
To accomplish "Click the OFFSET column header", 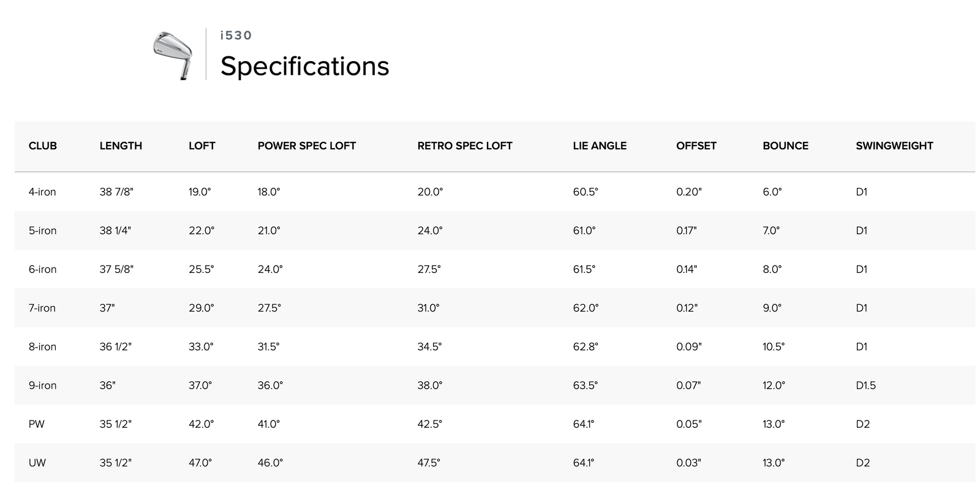I will pos(696,146).
